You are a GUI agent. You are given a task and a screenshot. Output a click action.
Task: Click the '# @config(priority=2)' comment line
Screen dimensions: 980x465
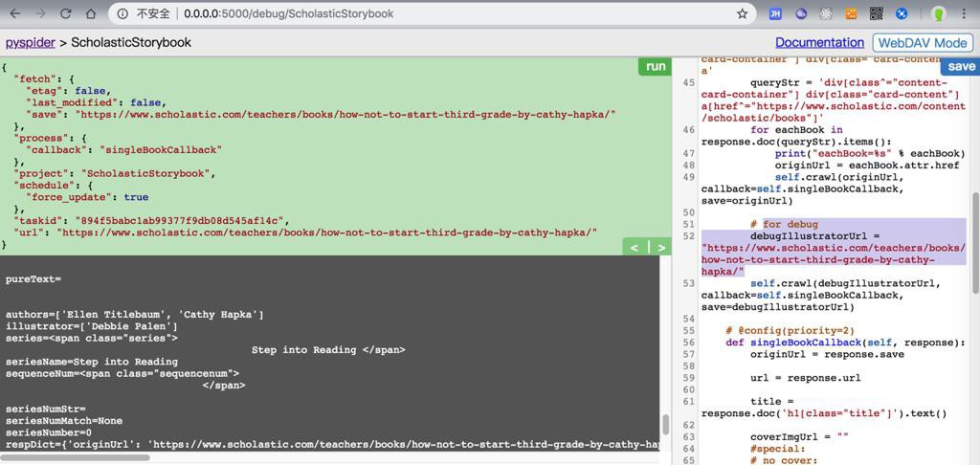point(790,331)
